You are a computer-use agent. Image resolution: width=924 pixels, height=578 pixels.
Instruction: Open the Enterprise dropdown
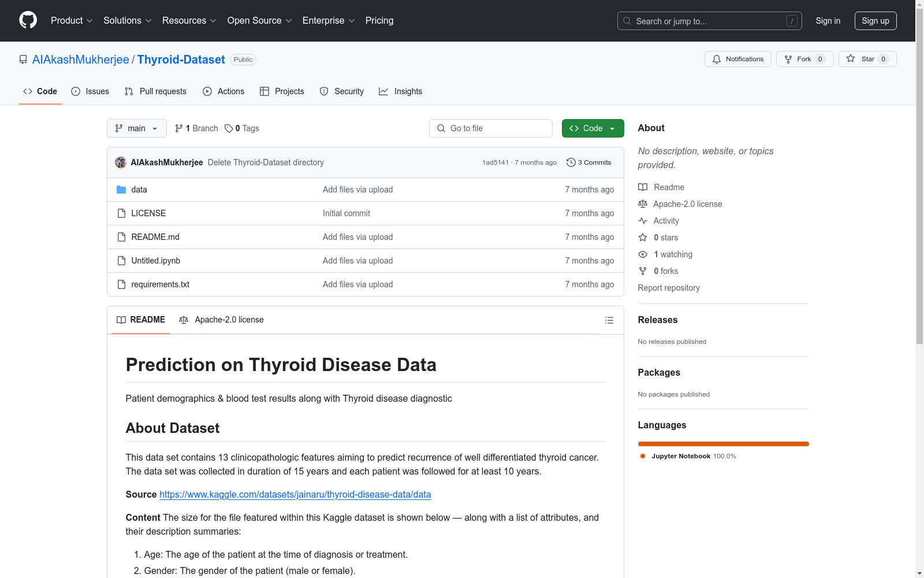point(329,21)
